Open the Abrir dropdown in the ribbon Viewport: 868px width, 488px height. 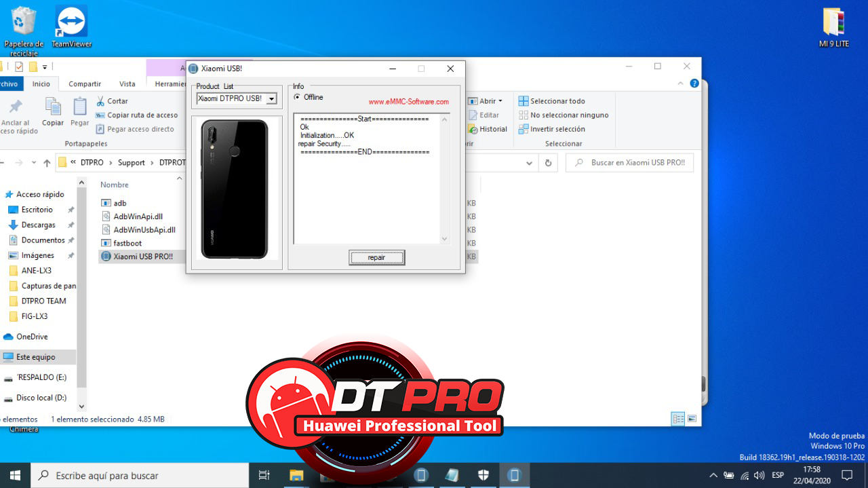point(486,101)
